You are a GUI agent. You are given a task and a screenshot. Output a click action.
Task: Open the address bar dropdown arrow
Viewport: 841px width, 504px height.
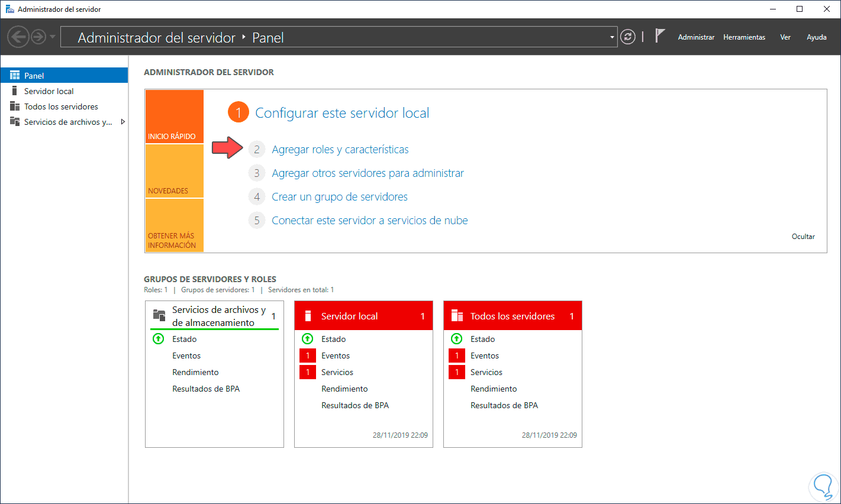click(612, 37)
